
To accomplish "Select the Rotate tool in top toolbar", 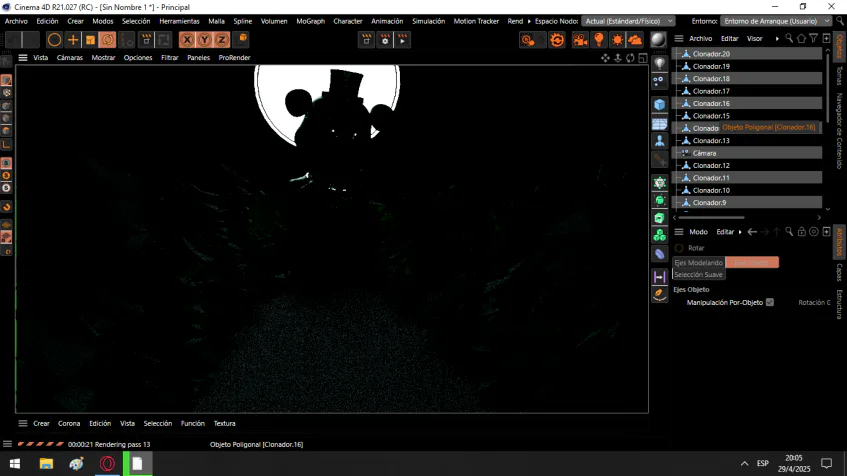I will [x=108, y=39].
